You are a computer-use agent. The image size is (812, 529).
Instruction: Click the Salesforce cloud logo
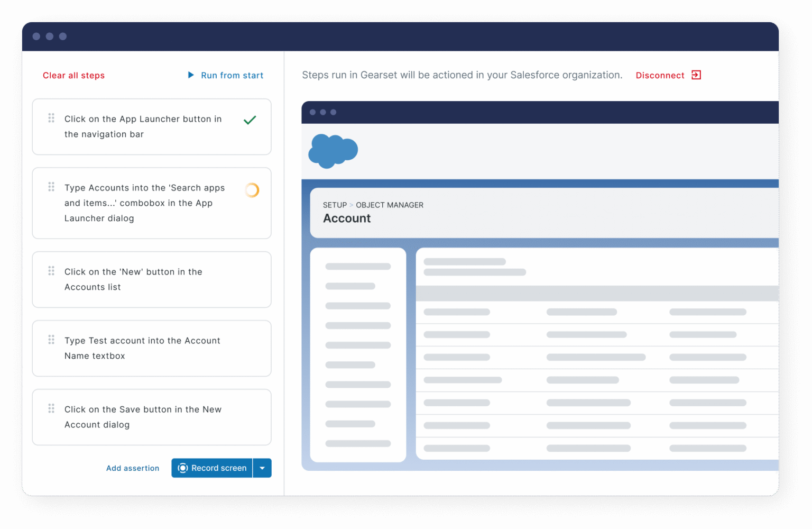(x=333, y=151)
